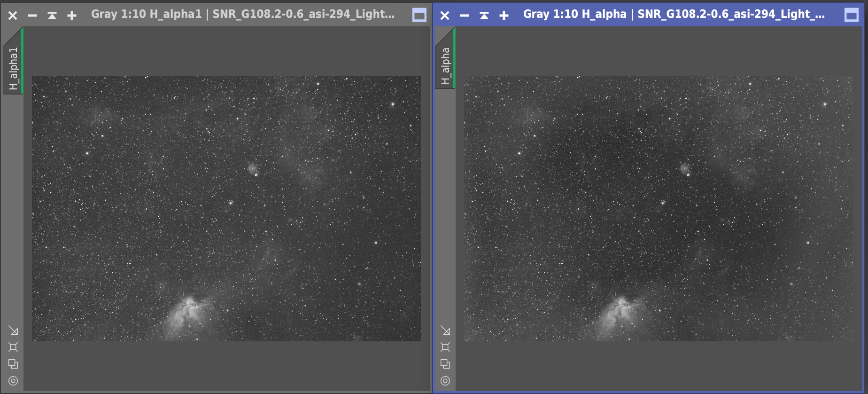Viewport: 868px width, 394px height.
Task: Click the overlapping squares icon in H_alpha window
Action: (x=445, y=364)
